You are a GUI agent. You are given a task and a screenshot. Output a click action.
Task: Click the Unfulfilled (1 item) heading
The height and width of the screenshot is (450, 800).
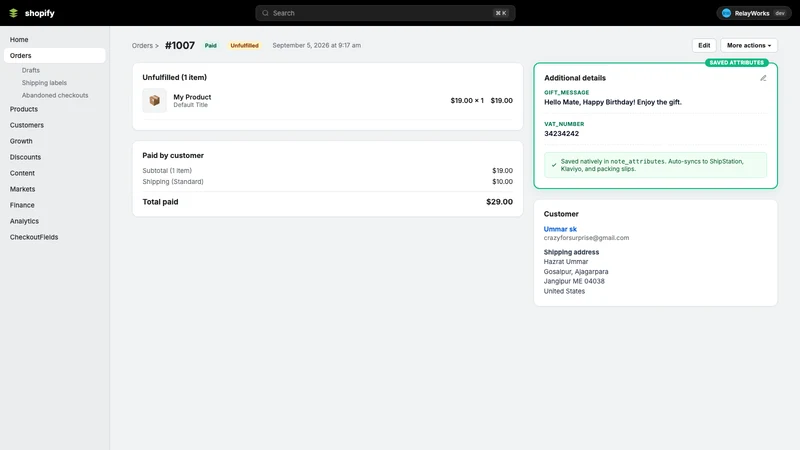tap(174, 78)
